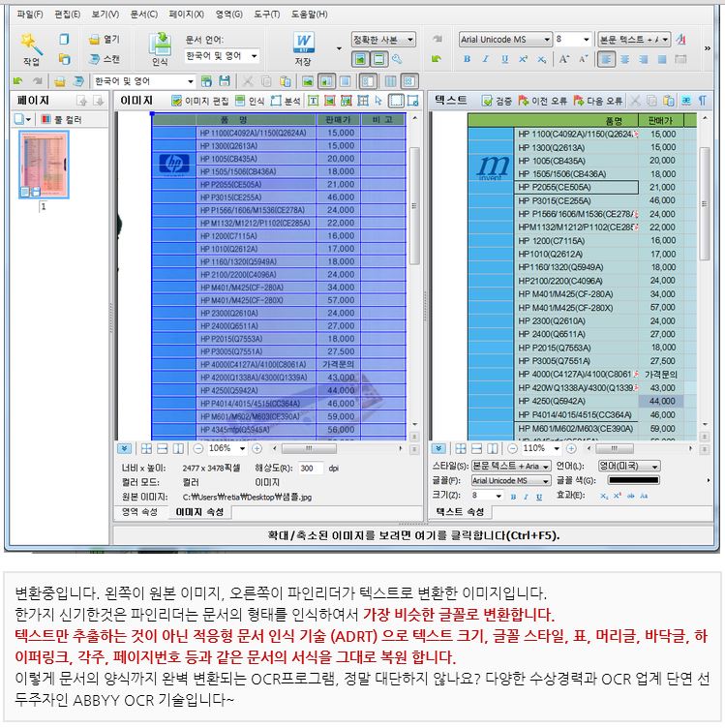
Task: Open the 파일(F) menu
Action: point(30,15)
